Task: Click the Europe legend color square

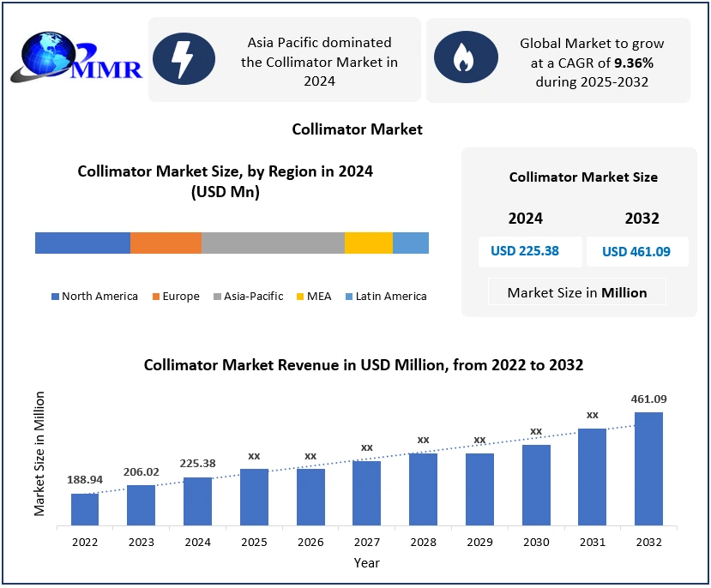Action: coord(156,297)
